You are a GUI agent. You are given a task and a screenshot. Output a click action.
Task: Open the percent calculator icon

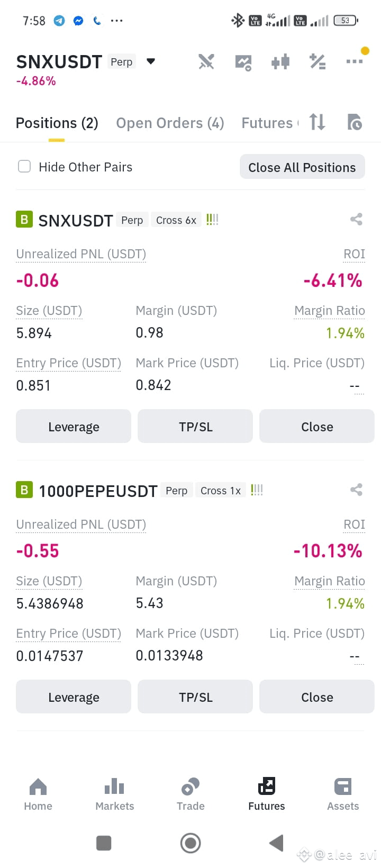pos(317,62)
